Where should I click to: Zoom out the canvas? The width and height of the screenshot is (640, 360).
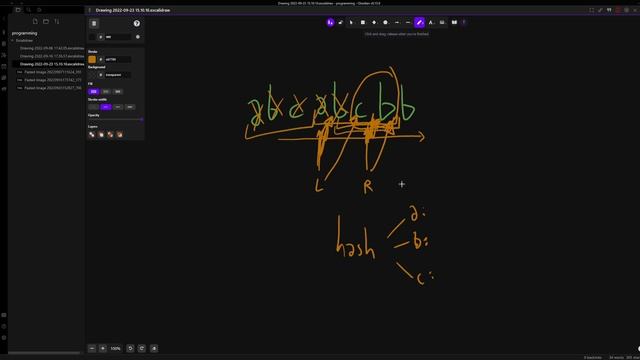(92, 348)
